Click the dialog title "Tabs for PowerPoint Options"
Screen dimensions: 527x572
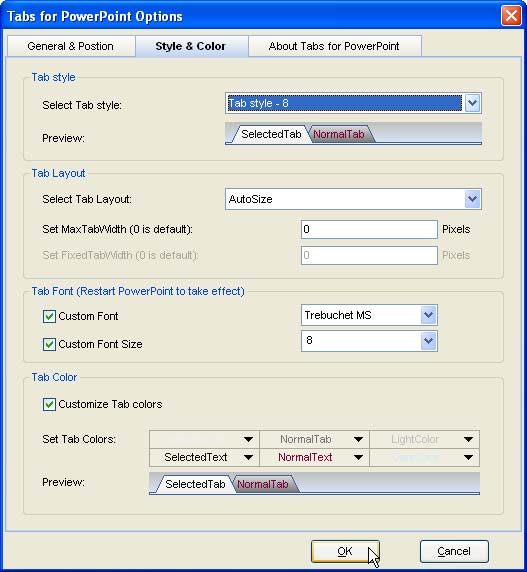pos(95,16)
